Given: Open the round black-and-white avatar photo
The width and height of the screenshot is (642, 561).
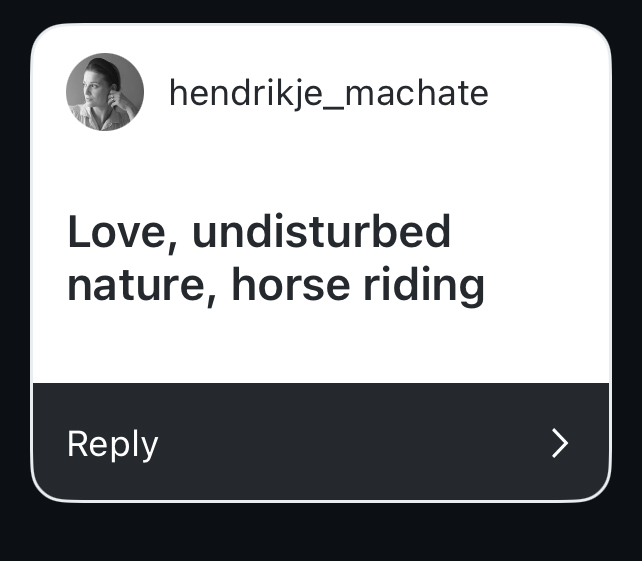Looking at the screenshot, I should (105, 92).
